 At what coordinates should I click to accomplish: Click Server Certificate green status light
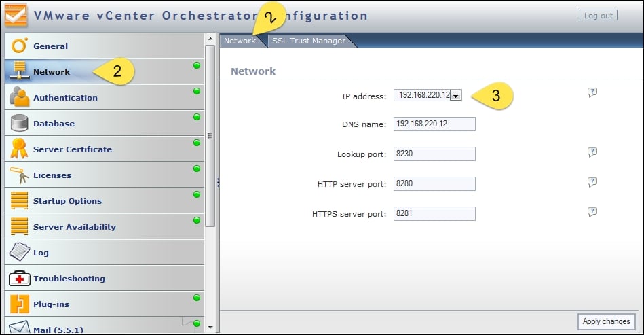point(197,143)
